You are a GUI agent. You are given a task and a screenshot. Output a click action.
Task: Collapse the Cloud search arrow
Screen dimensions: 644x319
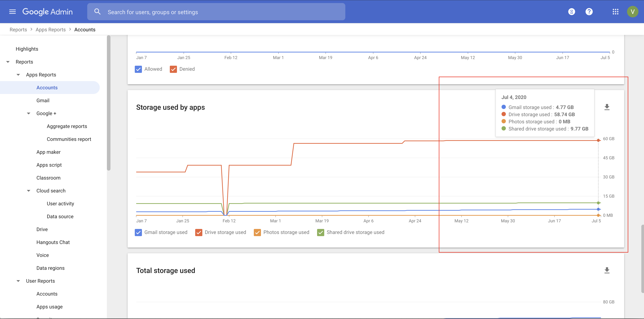29,191
